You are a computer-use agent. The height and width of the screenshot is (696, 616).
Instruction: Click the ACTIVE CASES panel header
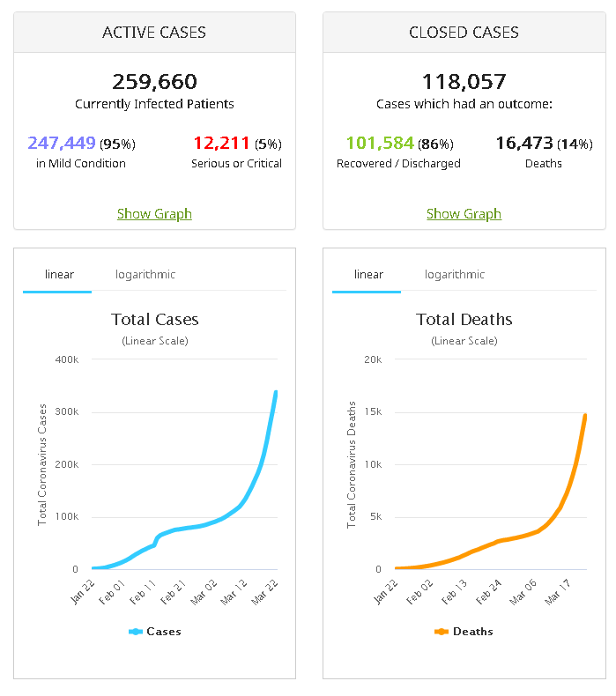tap(154, 33)
